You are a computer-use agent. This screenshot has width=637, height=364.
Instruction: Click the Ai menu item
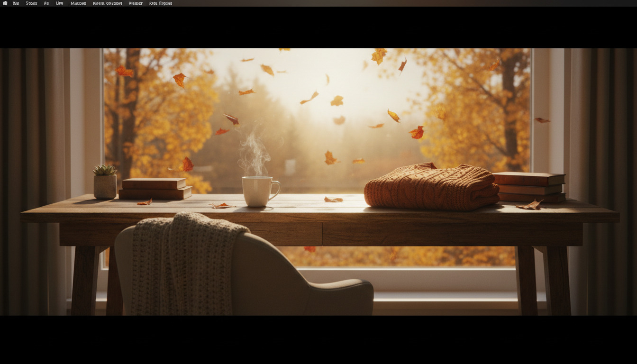pos(46,3)
